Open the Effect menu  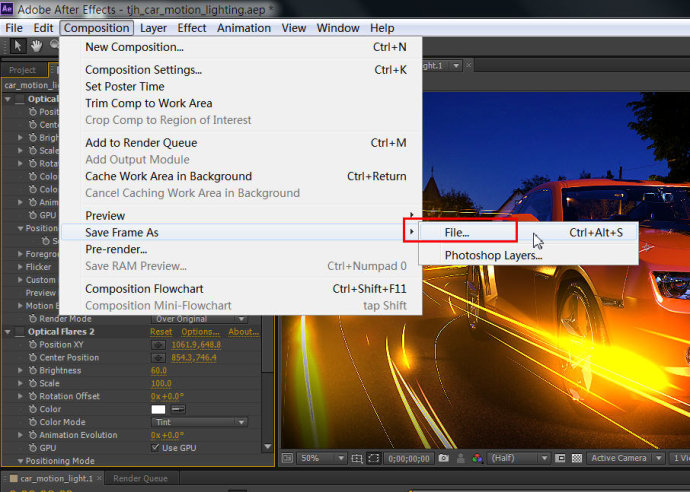pos(191,28)
